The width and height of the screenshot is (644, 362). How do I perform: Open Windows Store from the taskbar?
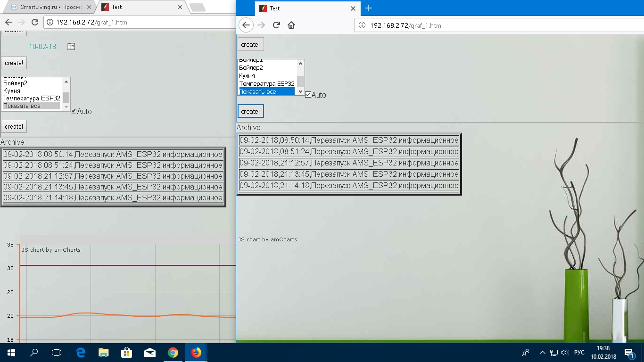[x=126, y=353]
